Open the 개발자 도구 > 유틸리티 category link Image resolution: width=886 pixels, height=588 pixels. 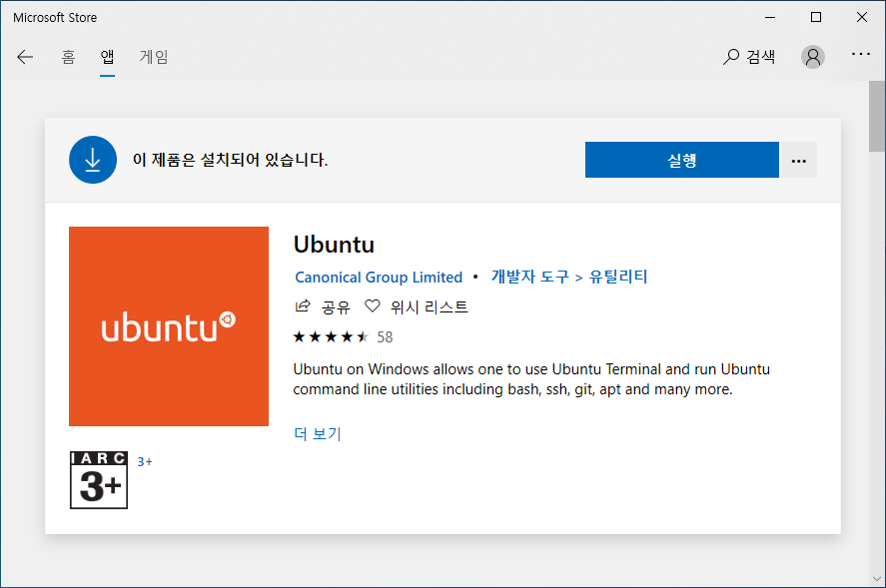[569, 277]
